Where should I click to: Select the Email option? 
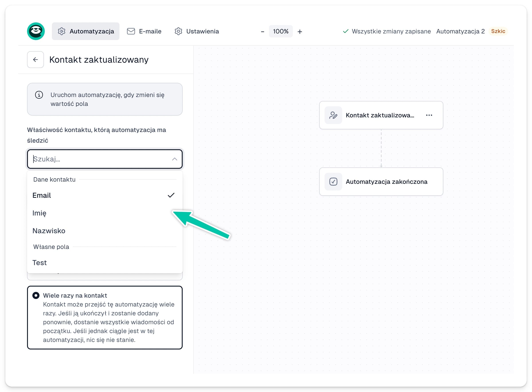click(x=105, y=195)
